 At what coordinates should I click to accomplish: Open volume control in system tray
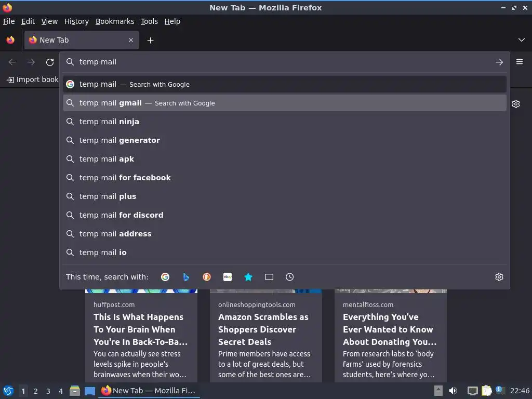pos(453,391)
